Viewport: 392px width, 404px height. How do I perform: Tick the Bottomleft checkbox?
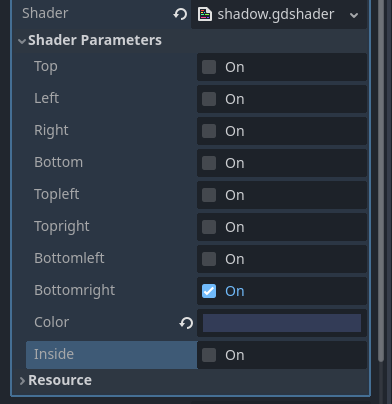209,259
